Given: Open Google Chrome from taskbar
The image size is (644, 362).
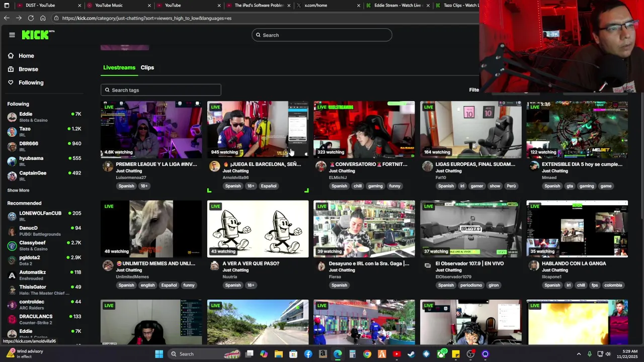Looking at the screenshot, I should pyautogui.click(x=367, y=354).
